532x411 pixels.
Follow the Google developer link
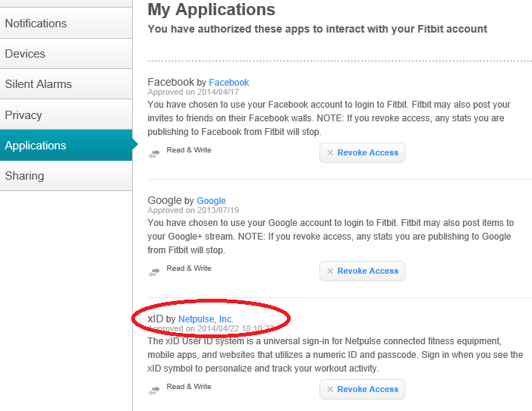pos(211,201)
